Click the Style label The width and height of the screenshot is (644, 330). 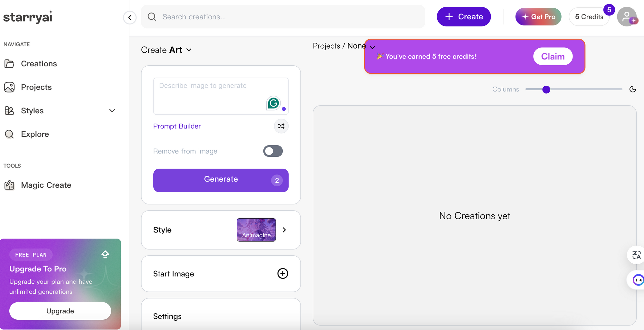click(162, 230)
